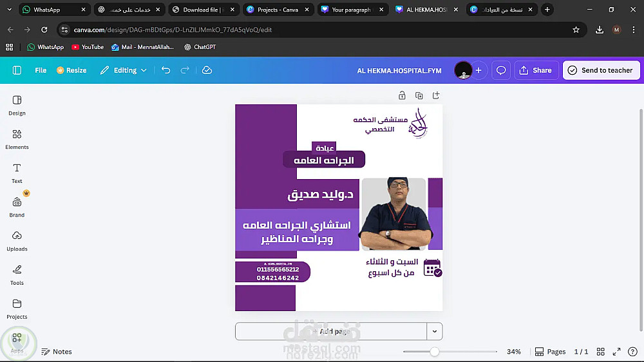Open the Brand kit panel
The height and width of the screenshot is (362, 644).
[17, 207]
